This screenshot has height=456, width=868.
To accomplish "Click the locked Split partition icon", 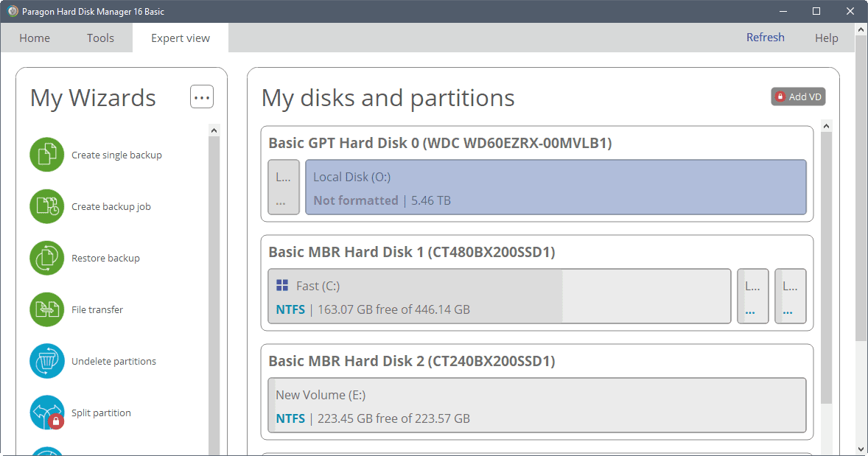I will pyautogui.click(x=47, y=413).
